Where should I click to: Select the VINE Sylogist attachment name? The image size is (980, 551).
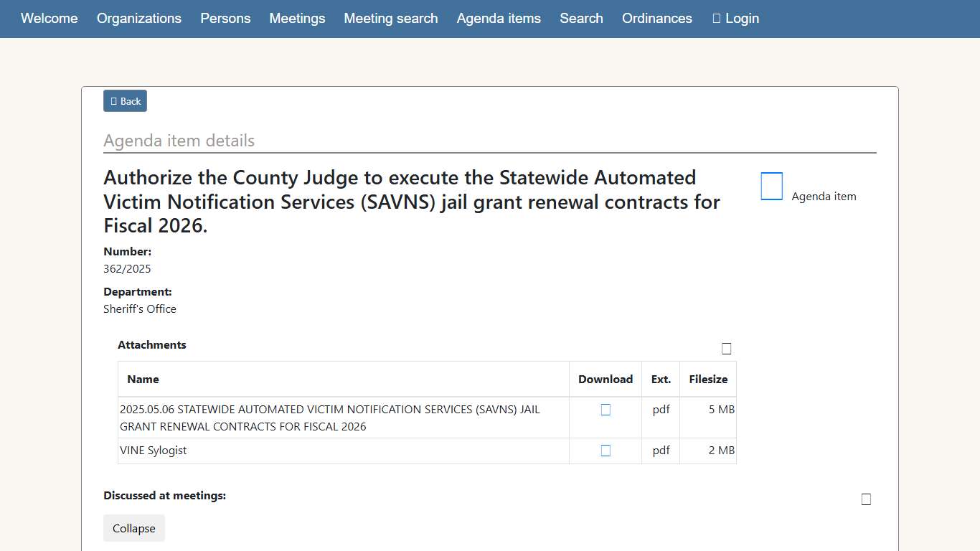coord(154,451)
